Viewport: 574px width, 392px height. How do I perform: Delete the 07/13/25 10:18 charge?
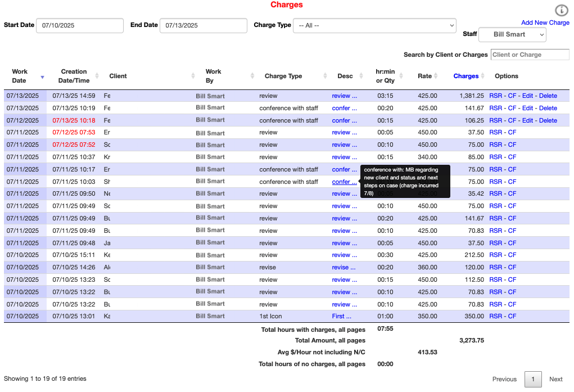pyautogui.click(x=548, y=120)
